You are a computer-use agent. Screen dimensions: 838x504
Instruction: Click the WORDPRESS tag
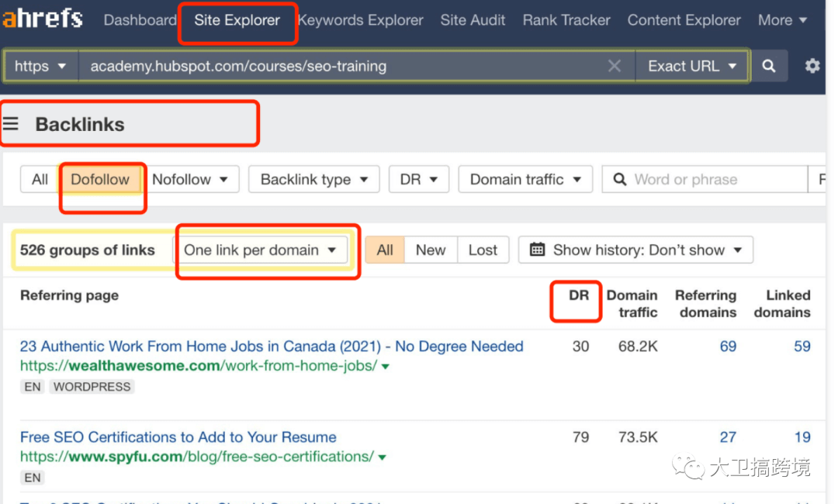(x=92, y=387)
